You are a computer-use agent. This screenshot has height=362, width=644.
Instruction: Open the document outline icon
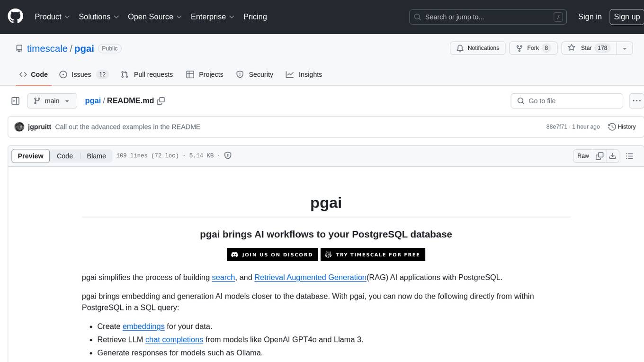[x=629, y=156]
